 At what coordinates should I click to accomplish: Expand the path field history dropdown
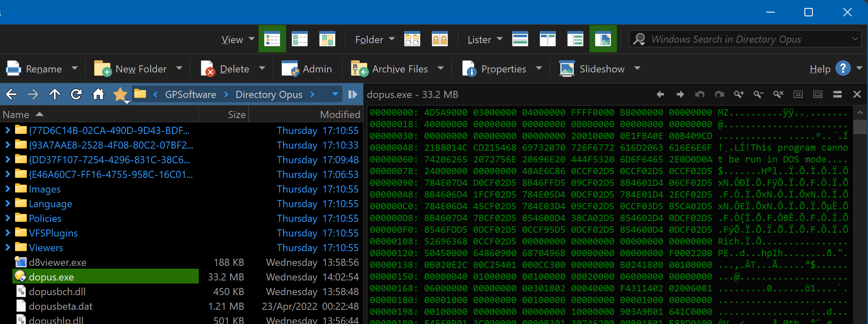pyautogui.click(x=335, y=94)
